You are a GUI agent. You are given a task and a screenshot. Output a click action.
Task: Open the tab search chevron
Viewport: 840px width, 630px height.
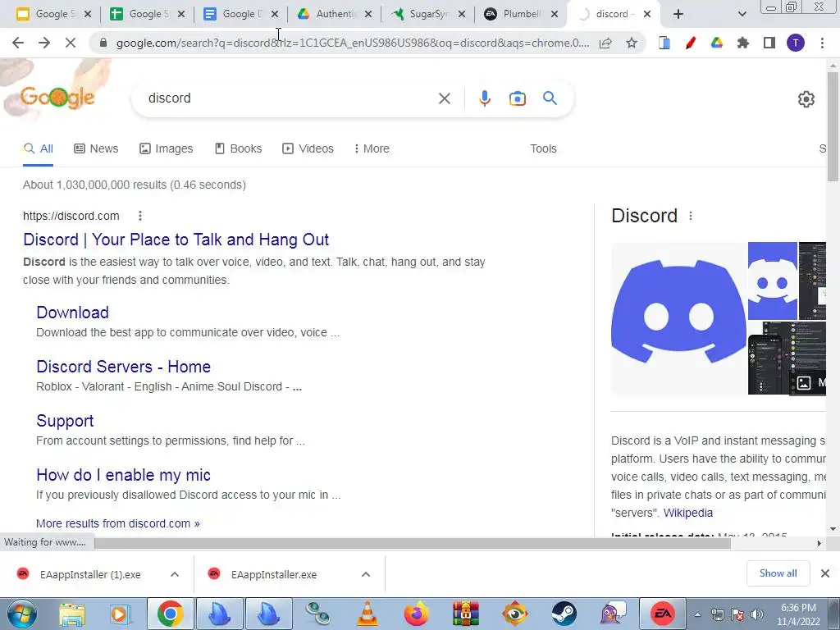pyautogui.click(x=742, y=14)
